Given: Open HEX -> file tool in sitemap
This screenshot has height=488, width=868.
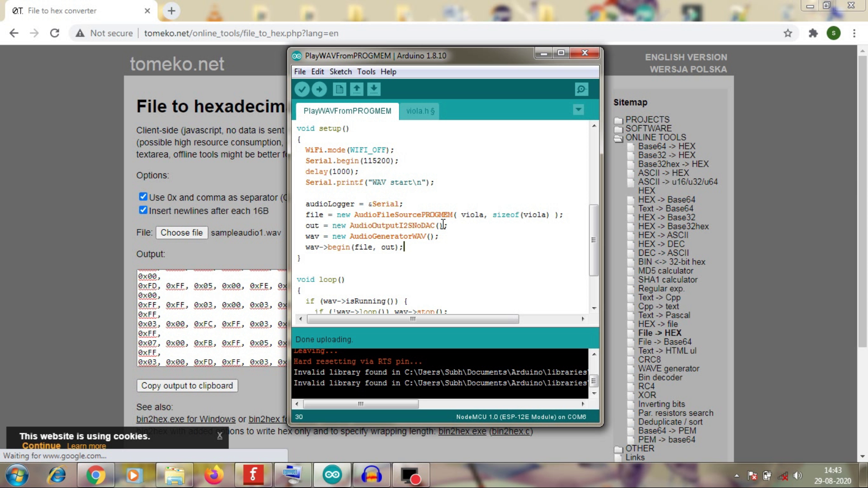Looking at the screenshot, I should [x=658, y=324].
